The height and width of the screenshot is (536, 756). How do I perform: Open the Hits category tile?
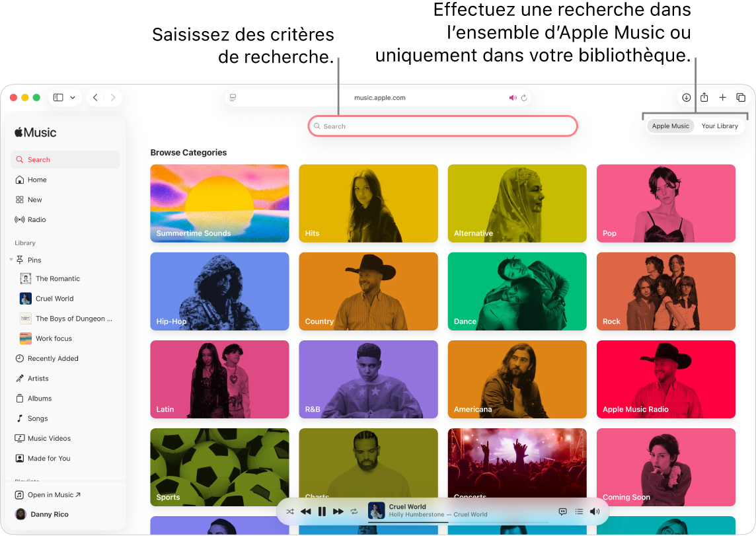coord(368,204)
